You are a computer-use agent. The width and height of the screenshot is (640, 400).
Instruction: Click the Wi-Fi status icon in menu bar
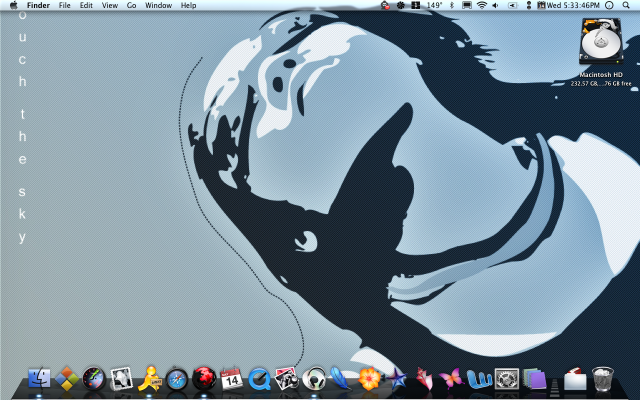coord(482,5)
